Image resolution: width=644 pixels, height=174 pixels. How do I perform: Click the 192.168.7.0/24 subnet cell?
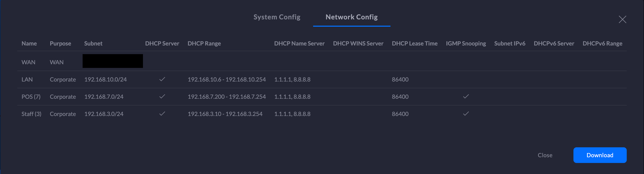pos(104,97)
